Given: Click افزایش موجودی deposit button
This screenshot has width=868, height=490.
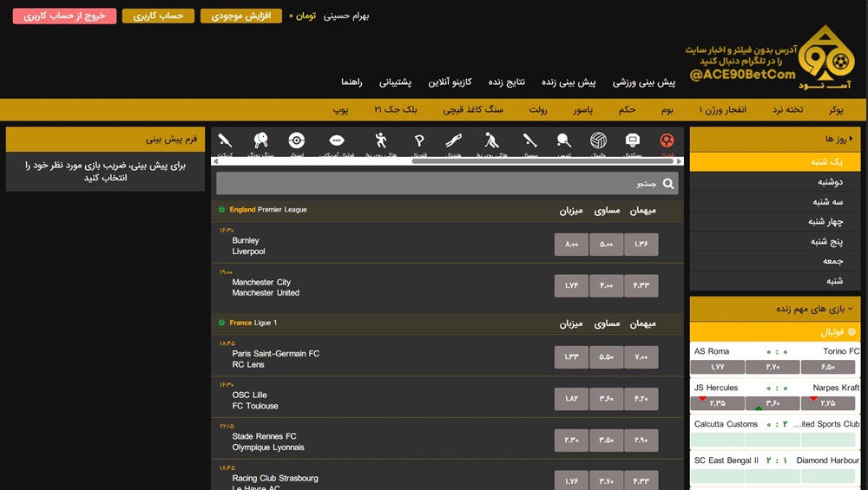Looking at the screenshot, I should [240, 16].
